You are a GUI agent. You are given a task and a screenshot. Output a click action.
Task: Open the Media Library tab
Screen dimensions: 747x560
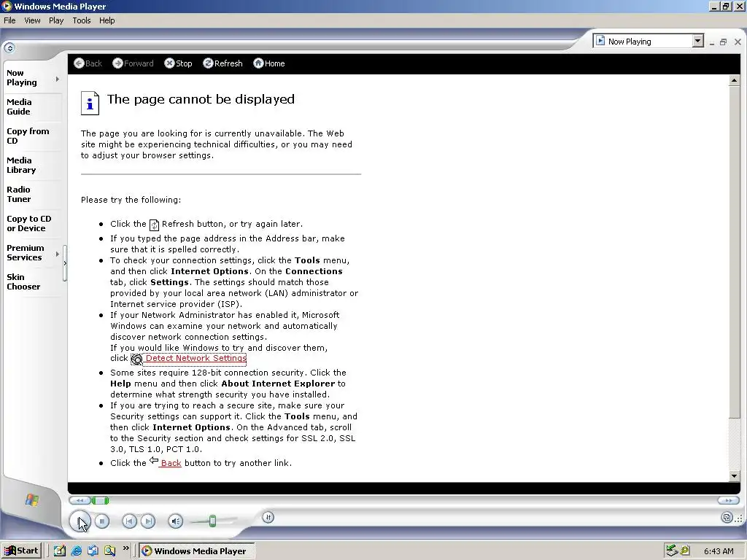point(21,165)
